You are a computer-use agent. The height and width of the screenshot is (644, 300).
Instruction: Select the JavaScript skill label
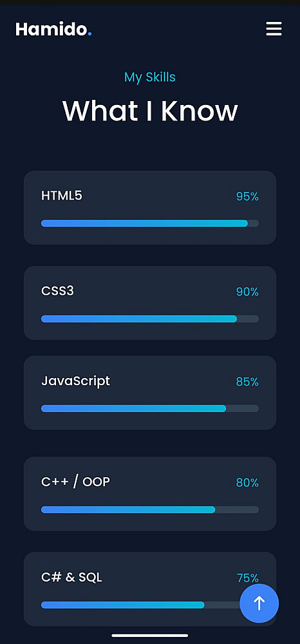[x=75, y=381]
